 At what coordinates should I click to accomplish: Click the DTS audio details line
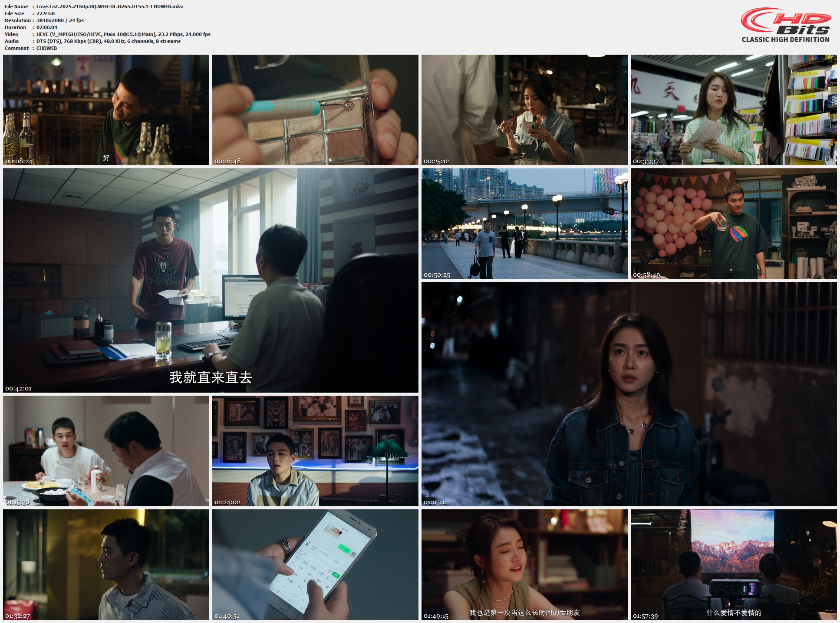pos(109,41)
